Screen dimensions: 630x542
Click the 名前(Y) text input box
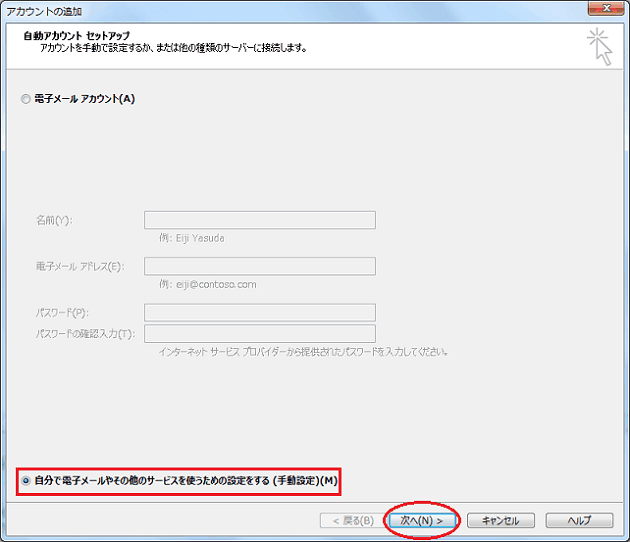point(260,220)
